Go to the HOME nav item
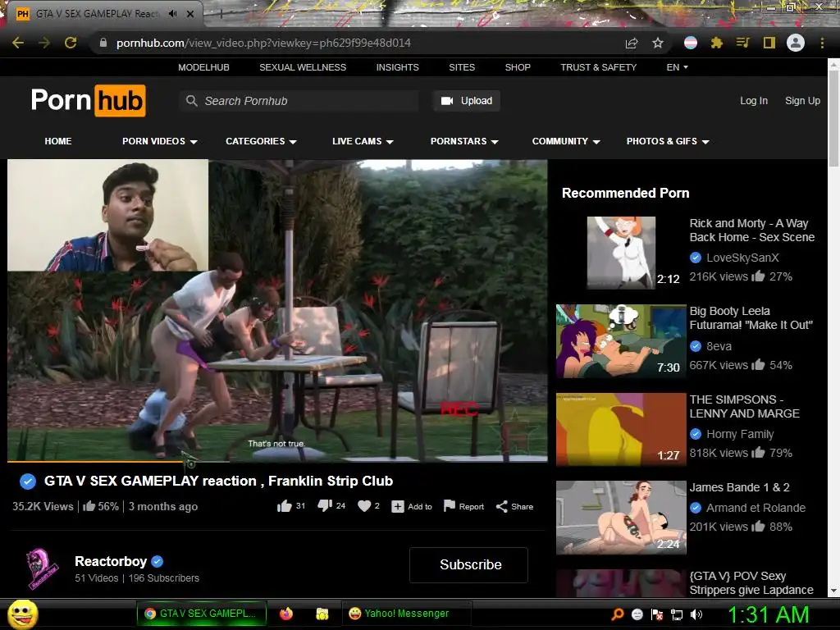The image size is (840, 630). (58, 141)
